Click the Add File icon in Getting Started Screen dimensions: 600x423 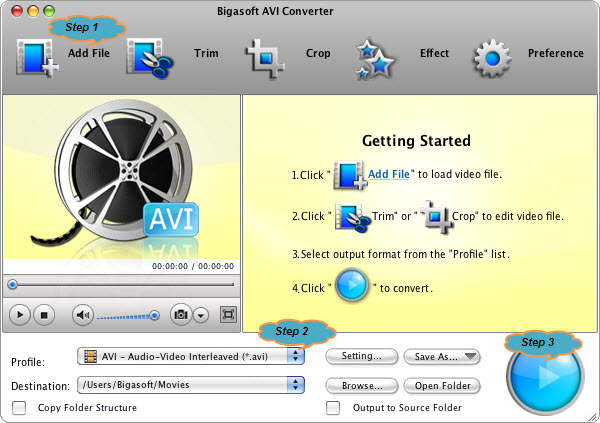[x=350, y=175]
